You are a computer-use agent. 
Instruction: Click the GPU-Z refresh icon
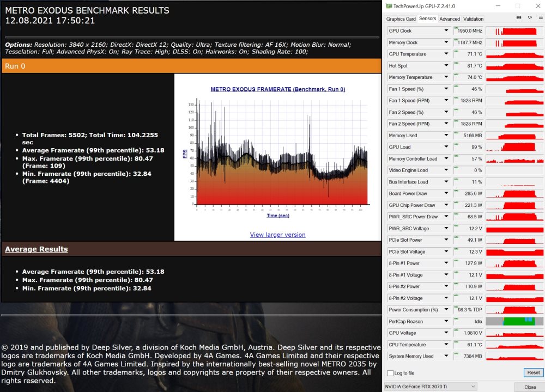coord(530,17)
